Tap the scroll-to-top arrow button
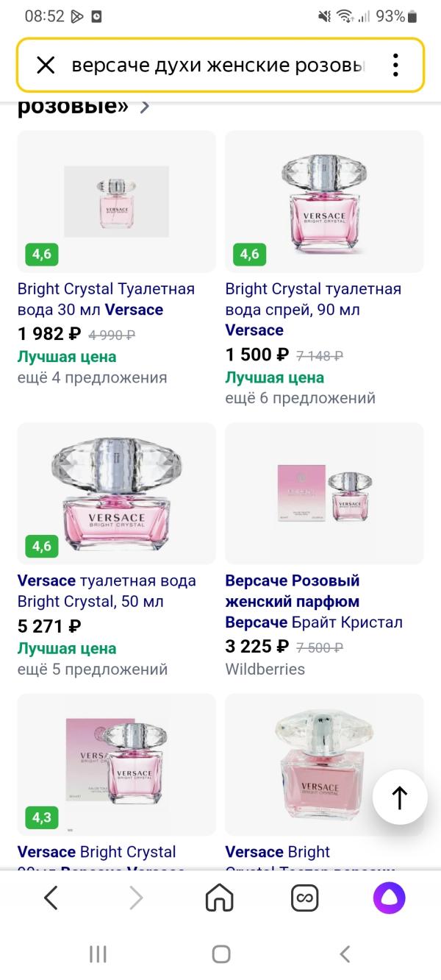Image resolution: width=441 pixels, height=980 pixels. tap(400, 798)
